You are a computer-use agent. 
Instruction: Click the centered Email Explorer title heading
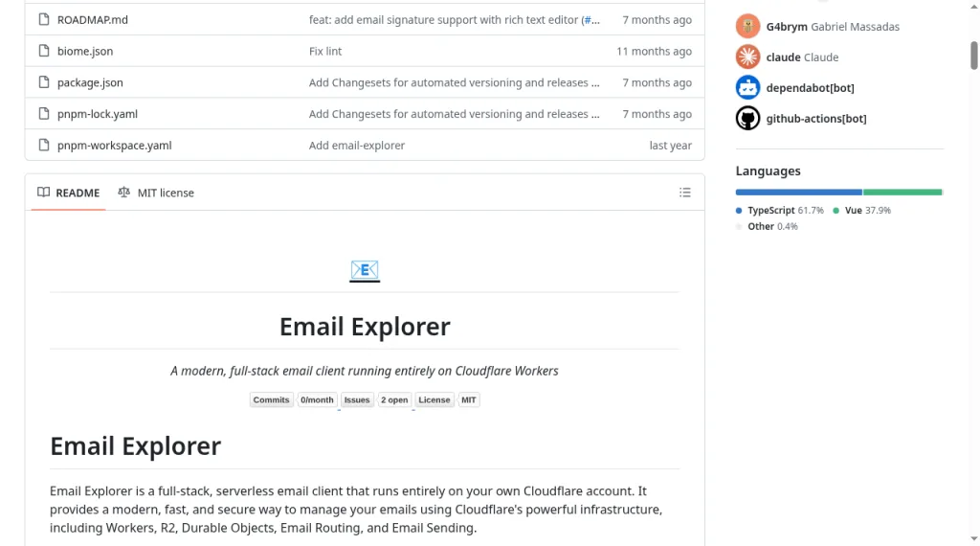pos(365,327)
